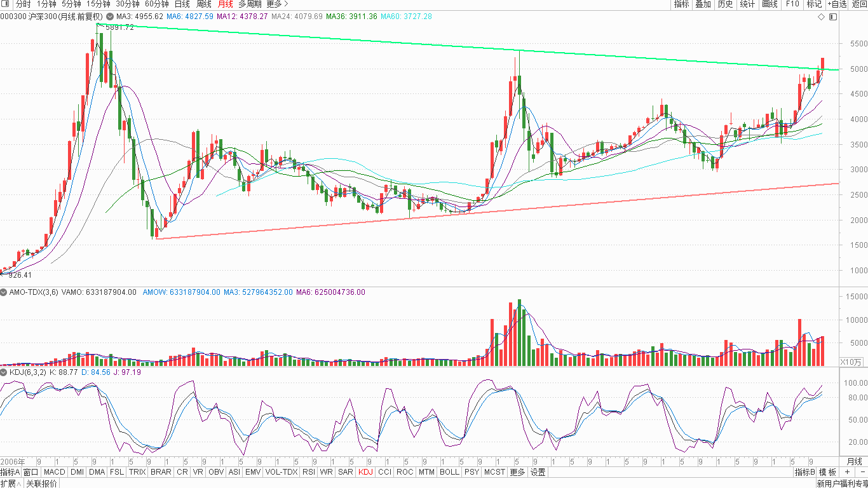This screenshot has height=488, width=868.
Task: Open 设置 indicator settings
Action: coord(538,472)
